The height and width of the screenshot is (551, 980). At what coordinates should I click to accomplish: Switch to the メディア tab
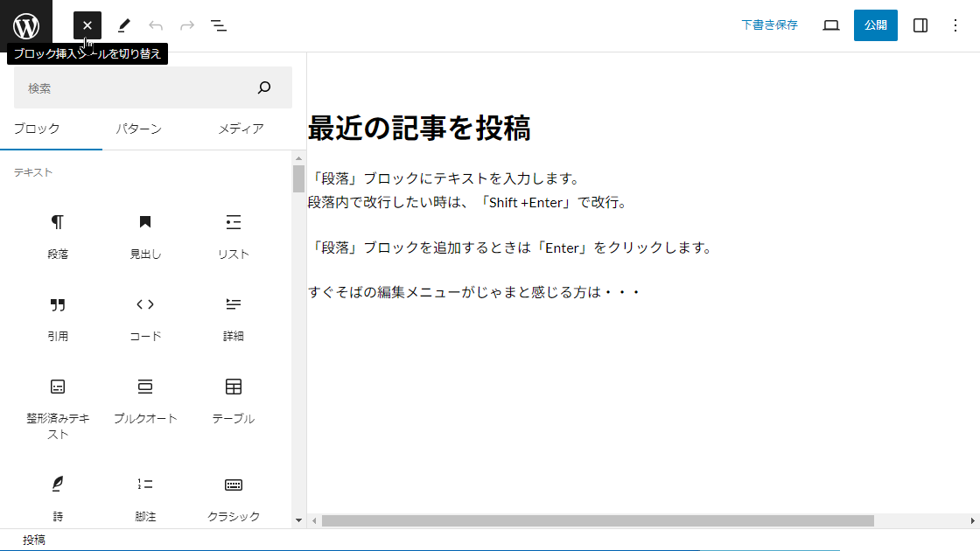241,129
